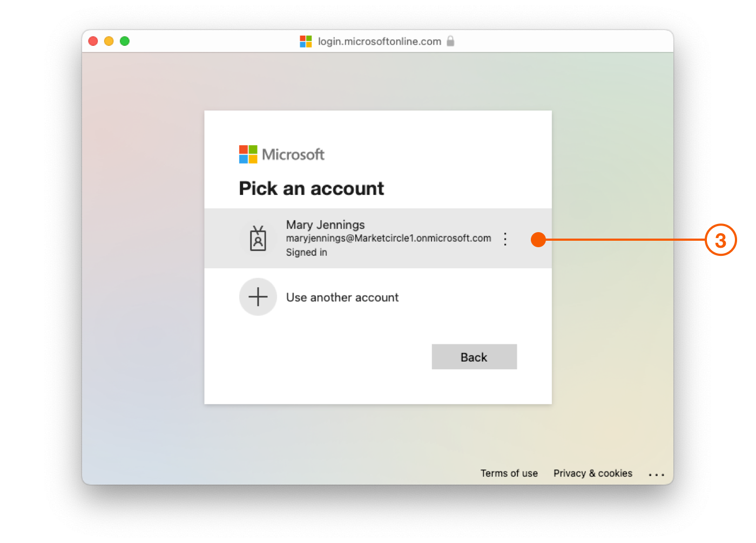Choose the Use another account label
Image resolution: width=756 pixels, height=543 pixels.
342,297
